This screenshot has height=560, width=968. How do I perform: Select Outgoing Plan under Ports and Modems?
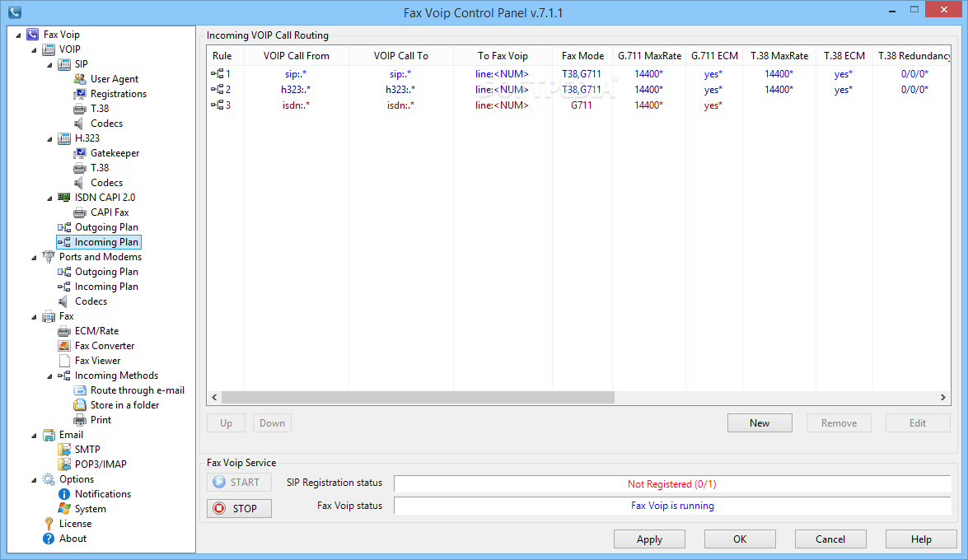tap(106, 272)
